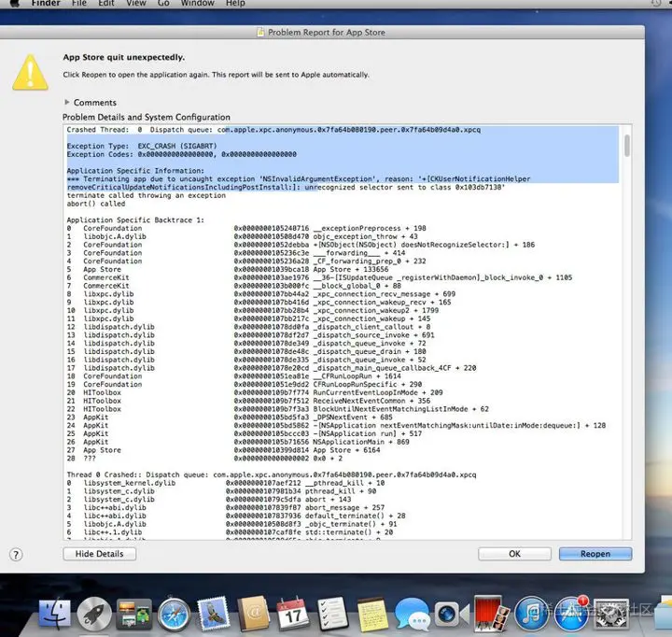Screen dimensions: 672x637
Task: Click backtrace row 5, App Store + 133656
Action: [228, 269]
